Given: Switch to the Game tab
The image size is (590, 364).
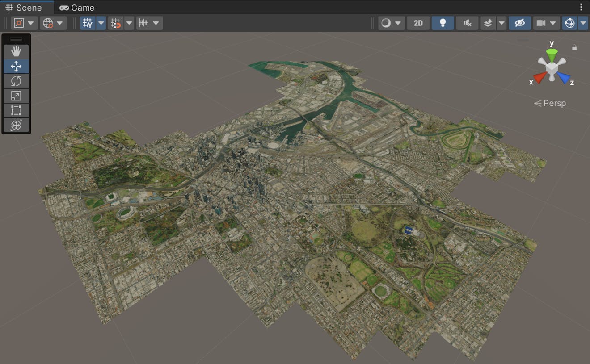Looking at the screenshot, I should click(77, 8).
